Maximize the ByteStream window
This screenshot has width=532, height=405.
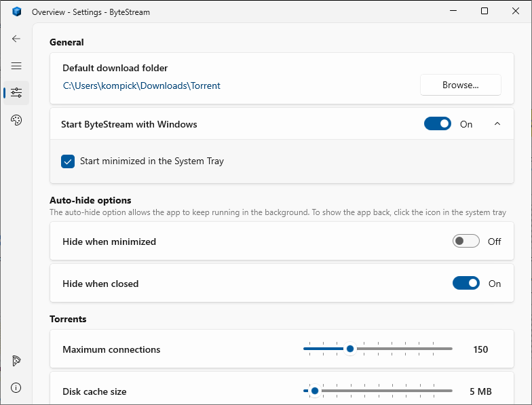[484, 11]
